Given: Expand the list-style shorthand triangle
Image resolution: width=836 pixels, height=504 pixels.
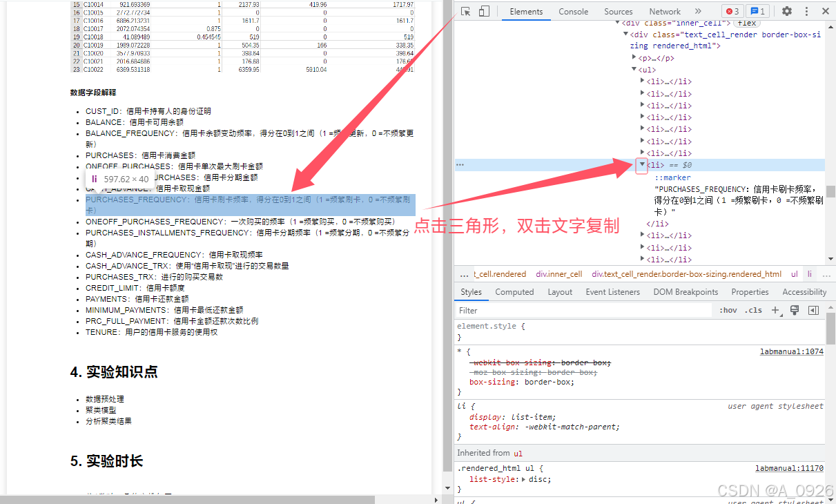Looking at the screenshot, I should coord(523,479).
